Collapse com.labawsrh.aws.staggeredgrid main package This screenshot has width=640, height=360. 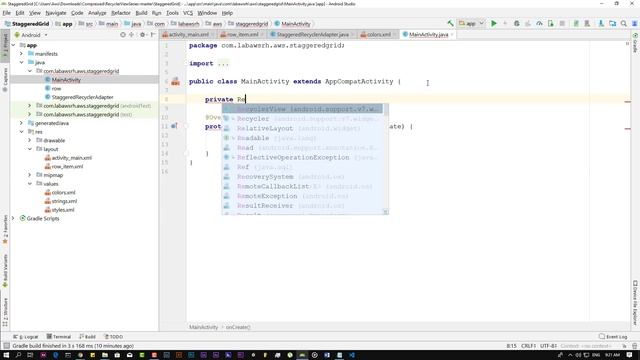point(30,71)
